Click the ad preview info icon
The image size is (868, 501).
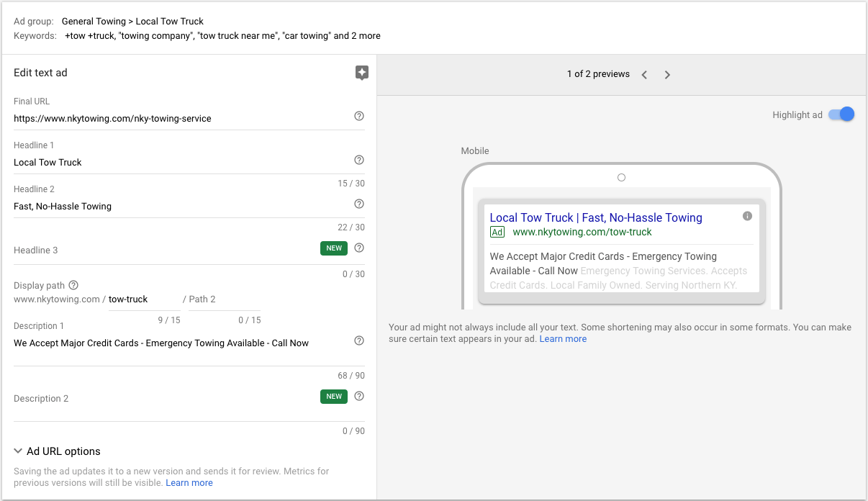747,216
